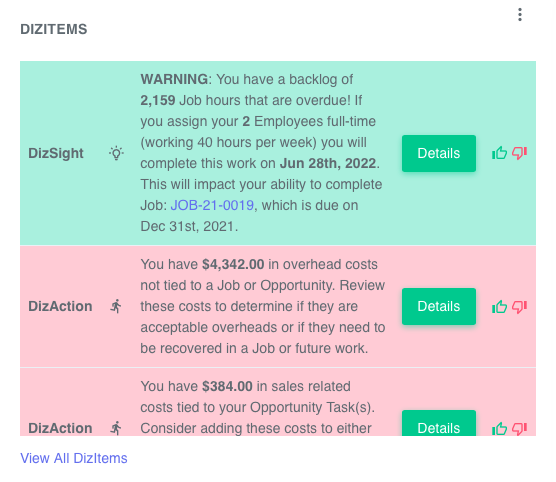Image resolution: width=556 pixels, height=482 pixels.
Task: Select the DizSight label in the first row
Action: 56,153
